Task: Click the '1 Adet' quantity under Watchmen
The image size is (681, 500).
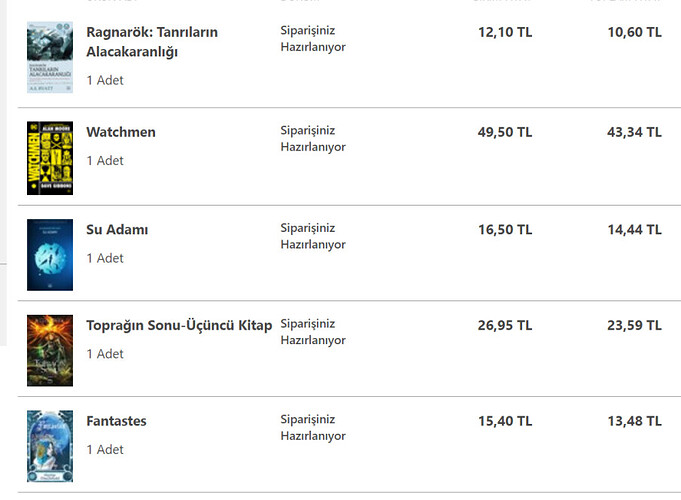Action: (x=105, y=161)
